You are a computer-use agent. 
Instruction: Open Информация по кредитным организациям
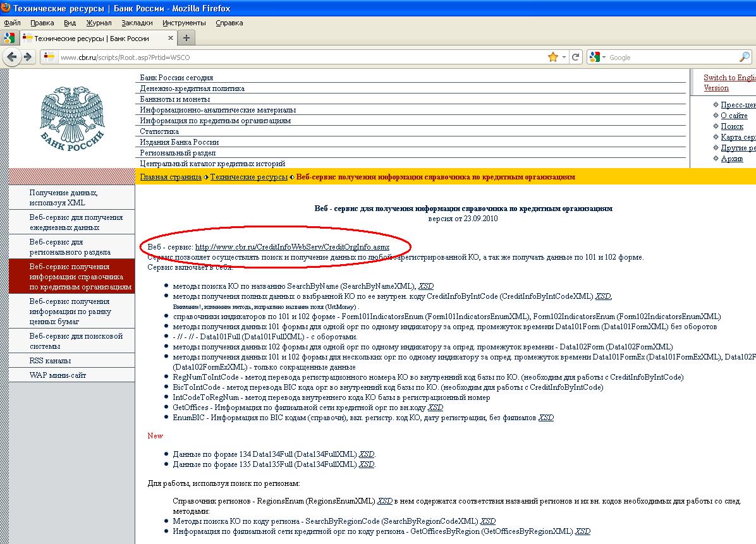pos(215,121)
